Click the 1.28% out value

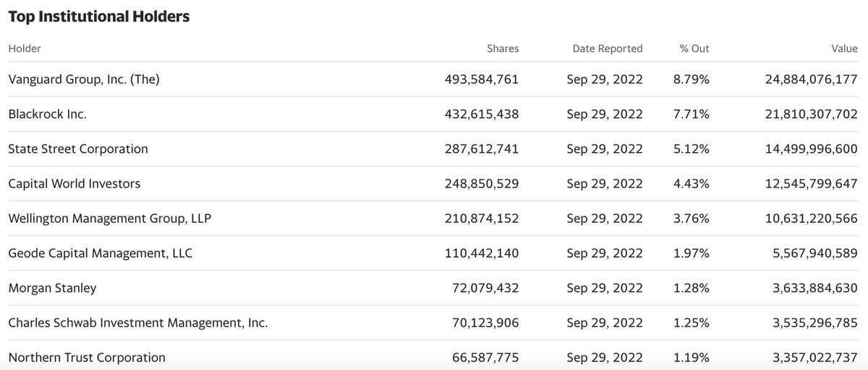[691, 288]
